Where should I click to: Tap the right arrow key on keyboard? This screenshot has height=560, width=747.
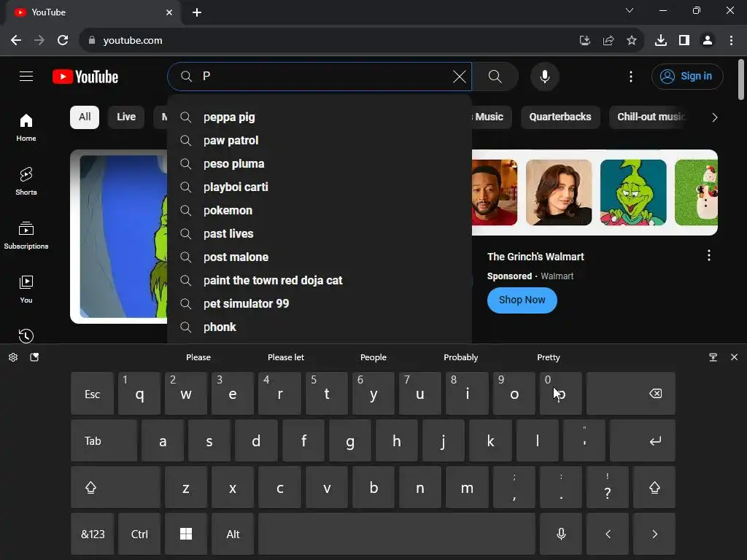[x=654, y=534]
